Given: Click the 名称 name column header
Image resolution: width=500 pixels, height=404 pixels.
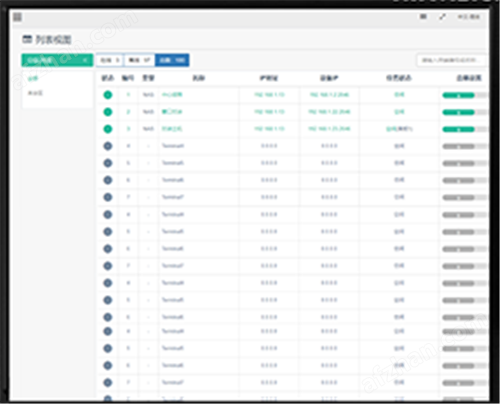Looking at the screenshot, I should 199,78.
